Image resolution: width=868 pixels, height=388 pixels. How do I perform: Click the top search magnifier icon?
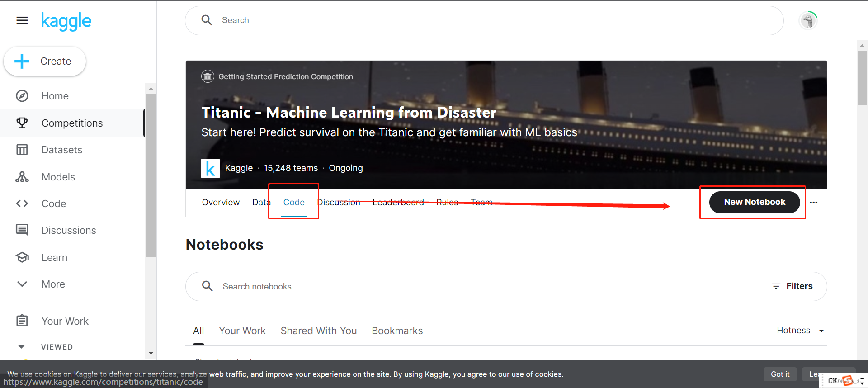pos(207,20)
